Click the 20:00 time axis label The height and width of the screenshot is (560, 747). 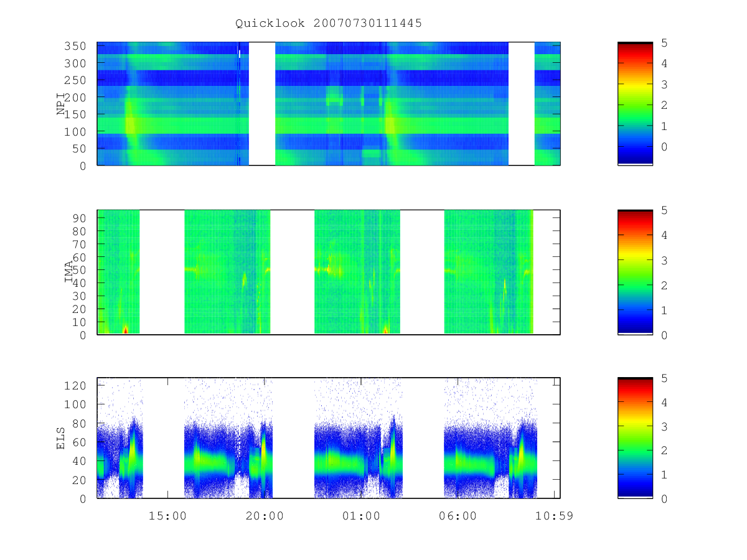[265, 516]
